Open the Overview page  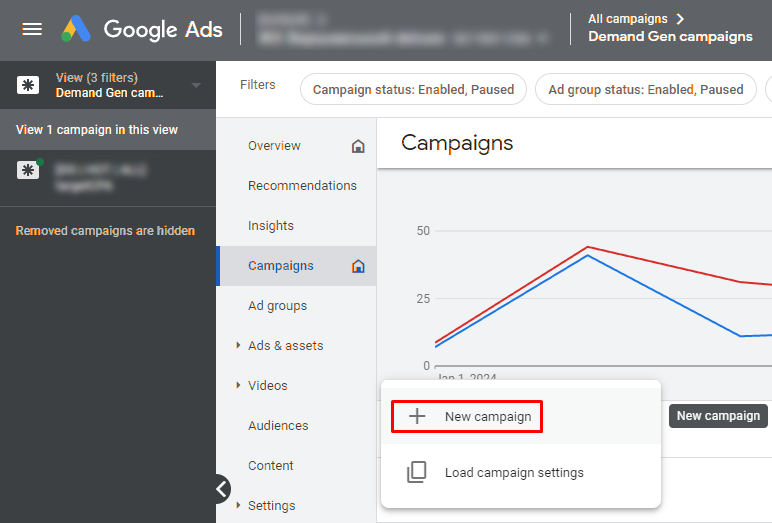(274, 146)
